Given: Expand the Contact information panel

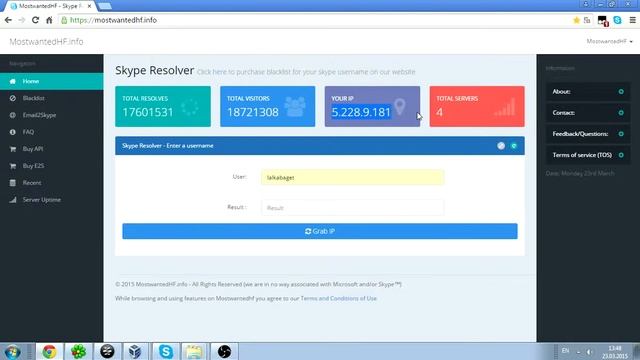Looking at the screenshot, I should (588, 113).
